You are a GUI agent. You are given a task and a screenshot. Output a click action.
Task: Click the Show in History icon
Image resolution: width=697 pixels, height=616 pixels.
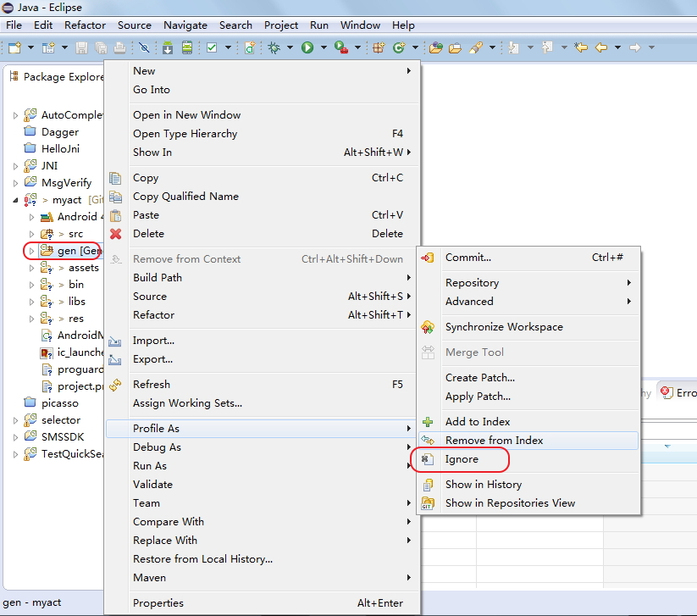click(x=428, y=485)
